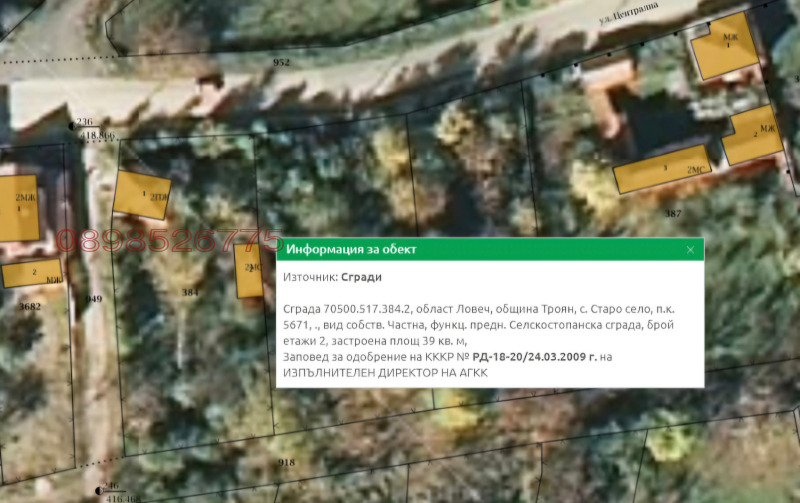
Task: Select building МЖ 2 in parcel 387
Action: pyautogui.click(x=752, y=135)
